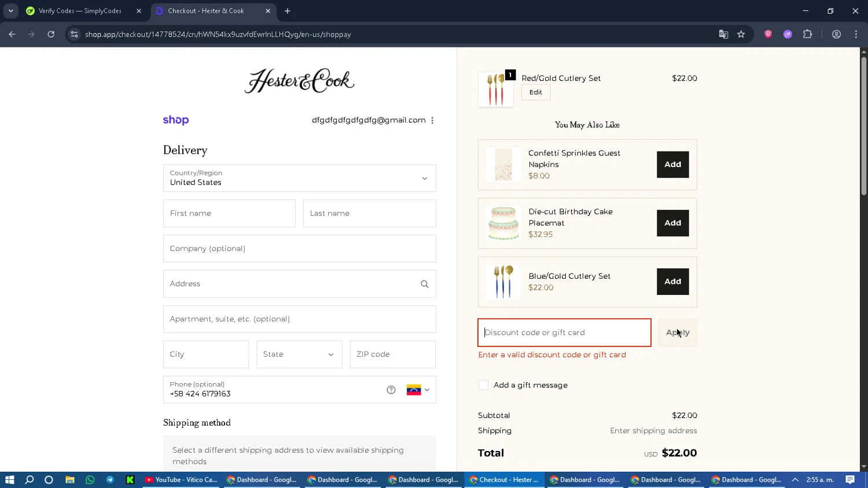Screen dimensions: 868x488
Task: Click the City field
Action: click(206, 354)
